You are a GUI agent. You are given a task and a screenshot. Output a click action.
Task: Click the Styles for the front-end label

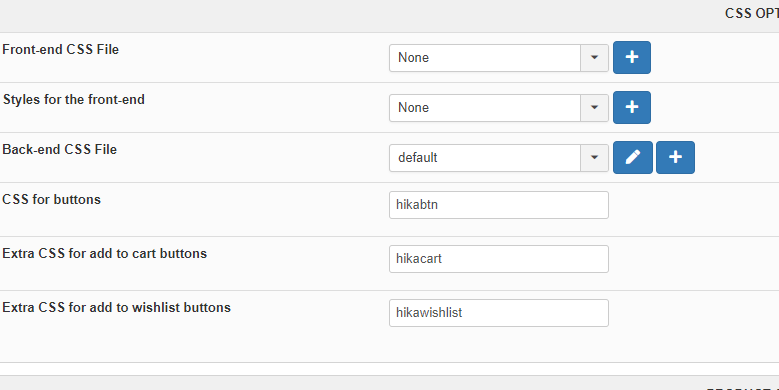[x=74, y=99]
